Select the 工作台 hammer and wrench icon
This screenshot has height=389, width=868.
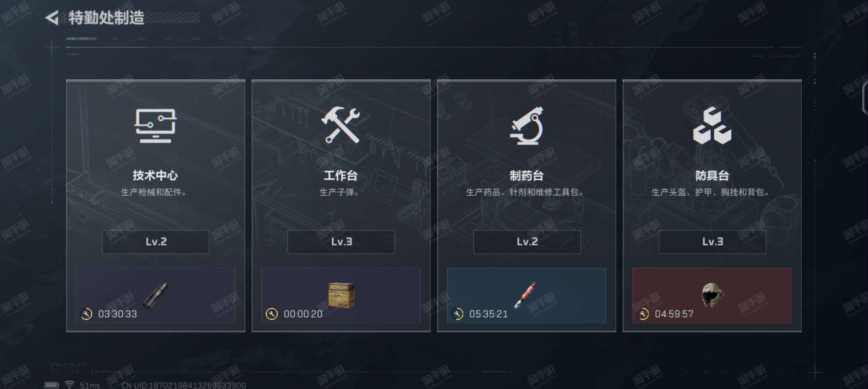(x=341, y=125)
